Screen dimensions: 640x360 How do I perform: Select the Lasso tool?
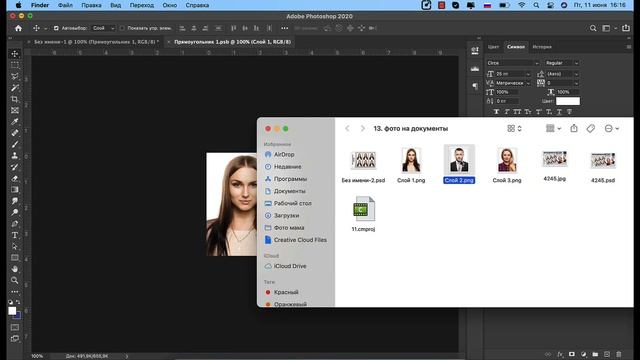point(15,77)
